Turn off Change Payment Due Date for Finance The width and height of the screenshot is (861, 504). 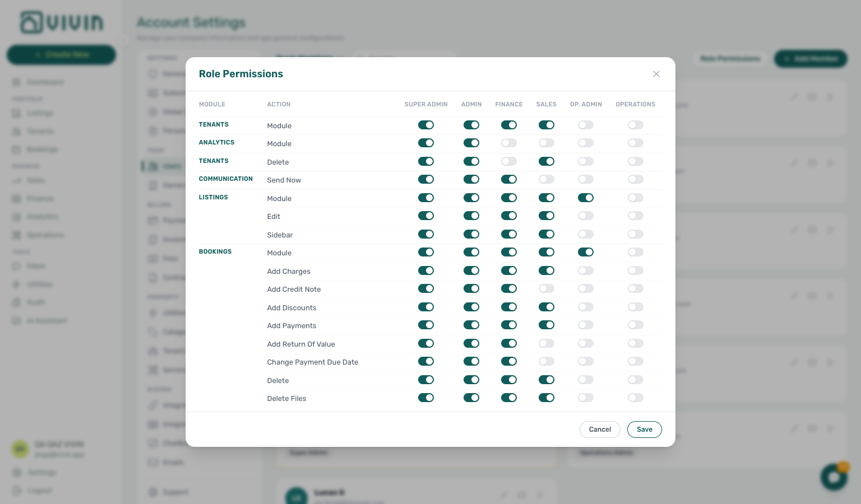pyautogui.click(x=509, y=361)
